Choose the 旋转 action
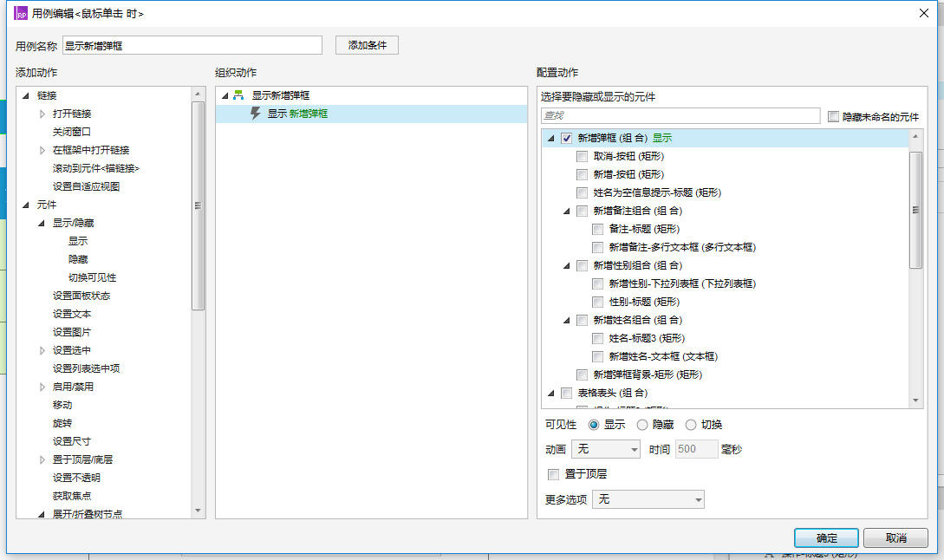944x560 pixels. 62,423
